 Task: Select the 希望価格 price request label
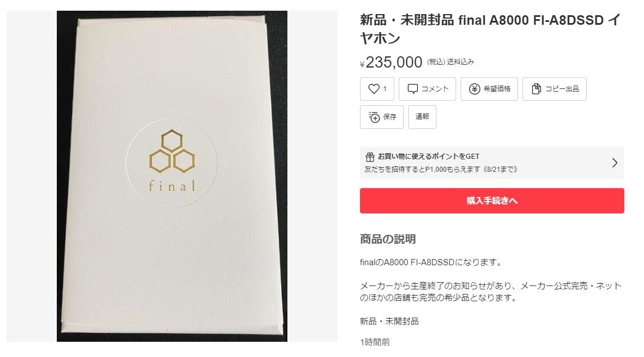point(497,89)
